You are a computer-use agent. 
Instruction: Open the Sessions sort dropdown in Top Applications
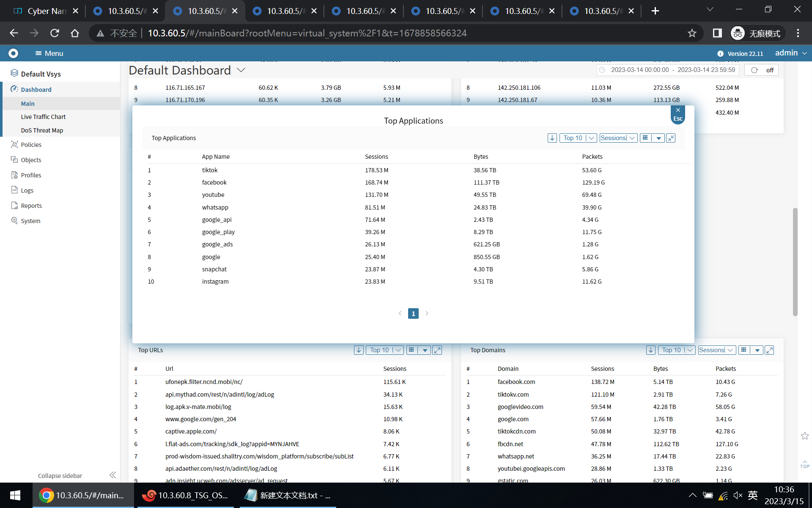point(618,138)
